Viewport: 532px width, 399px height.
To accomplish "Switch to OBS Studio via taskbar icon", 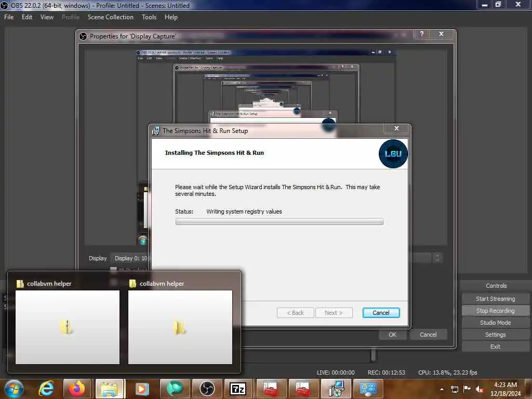I will pos(207,389).
